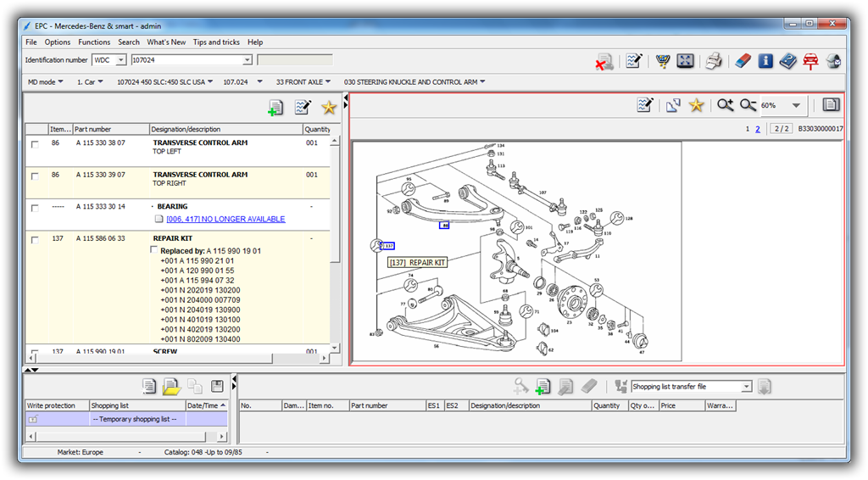This screenshot has height=480, width=868.
Task: Sort by Part number column header in parts list
Action: 111,129
